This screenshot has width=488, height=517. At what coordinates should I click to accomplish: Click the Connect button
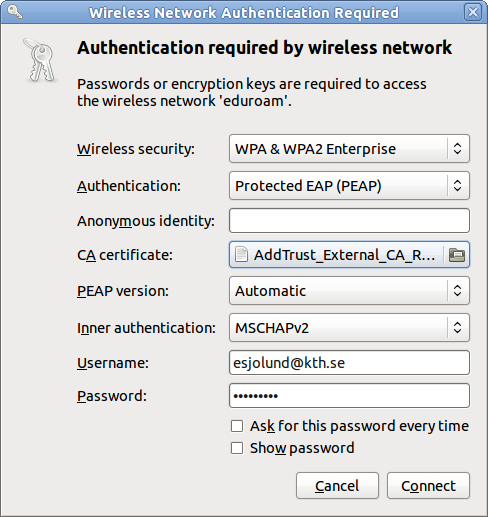point(428,486)
